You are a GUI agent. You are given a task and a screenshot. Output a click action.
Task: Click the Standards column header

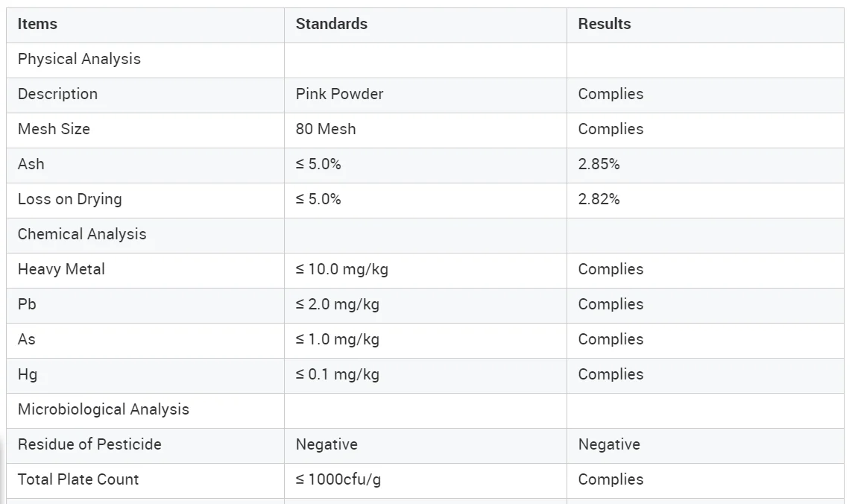coord(331,24)
